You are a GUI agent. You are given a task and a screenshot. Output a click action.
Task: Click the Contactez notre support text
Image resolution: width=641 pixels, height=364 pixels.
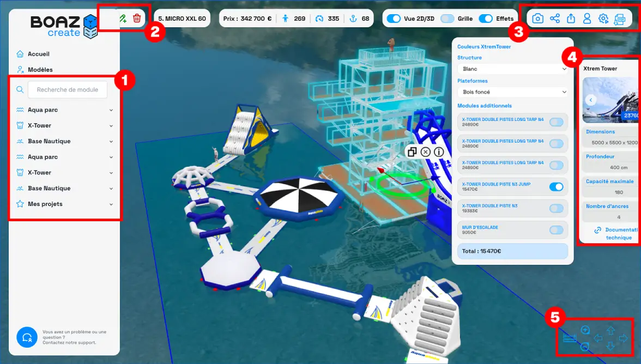click(70, 343)
